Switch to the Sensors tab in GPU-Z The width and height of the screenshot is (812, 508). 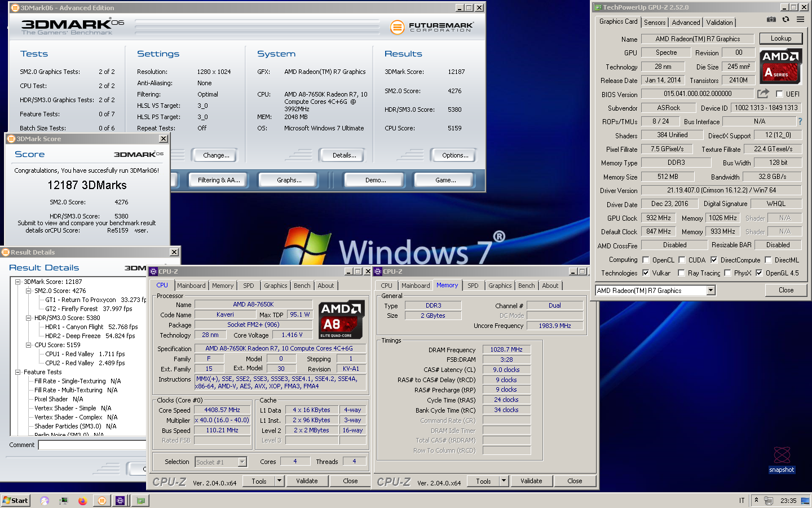[655, 23]
